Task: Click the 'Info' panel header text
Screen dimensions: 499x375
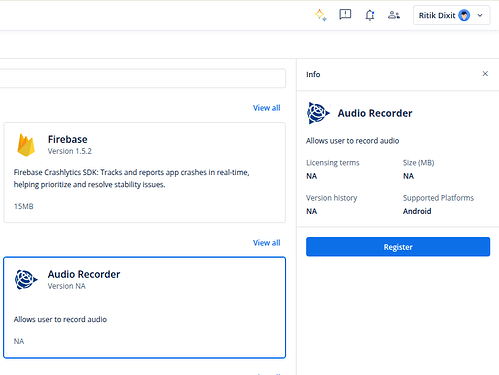Action: pyautogui.click(x=313, y=74)
